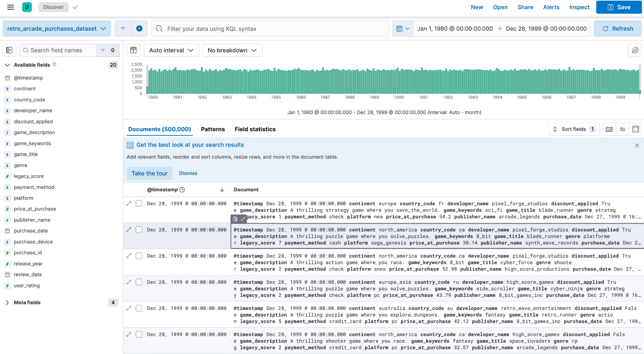
Task: Dismiss the search results tip
Action: (x=188, y=173)
